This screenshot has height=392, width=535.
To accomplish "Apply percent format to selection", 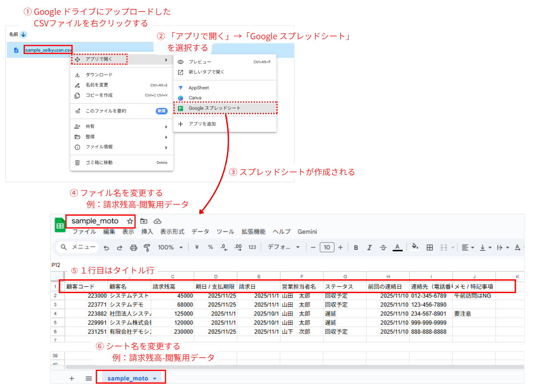I will 210,247.
